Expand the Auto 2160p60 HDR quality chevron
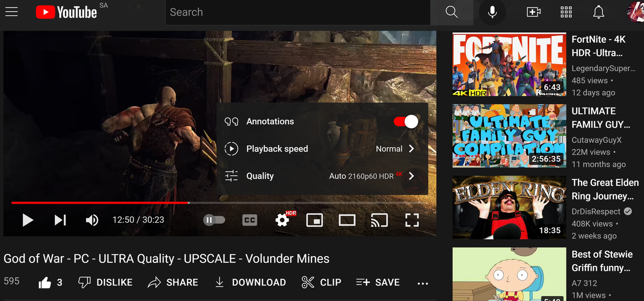This screenshot has width=644, height=301. (x=412, y=176)
